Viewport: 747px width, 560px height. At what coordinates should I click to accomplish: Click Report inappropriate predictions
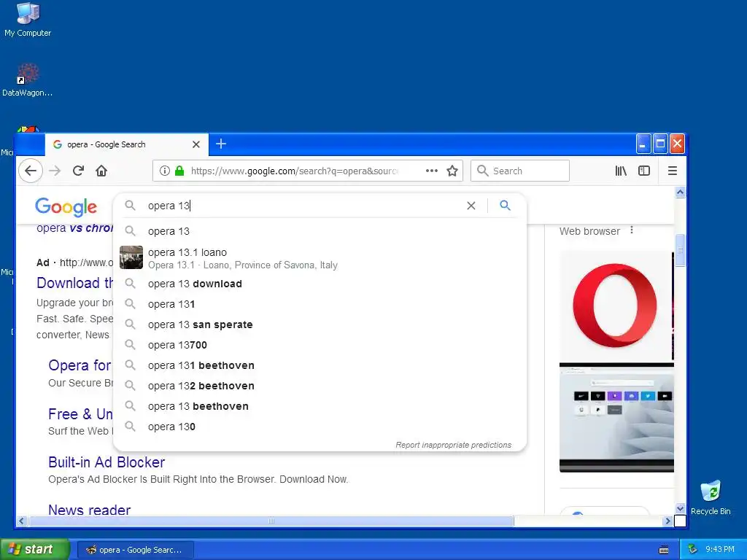[x=453, y=445]
